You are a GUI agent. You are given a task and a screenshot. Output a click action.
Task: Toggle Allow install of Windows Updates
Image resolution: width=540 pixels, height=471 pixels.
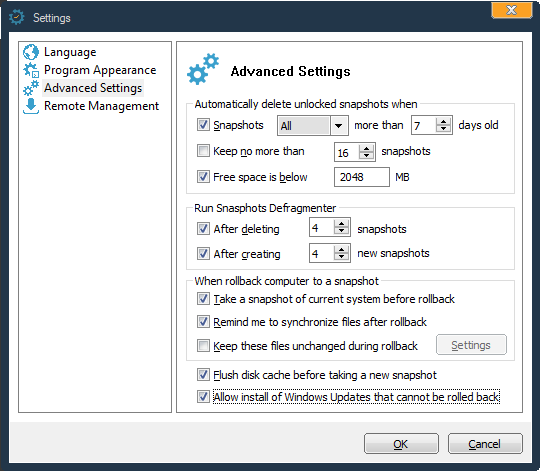point(203,397)
